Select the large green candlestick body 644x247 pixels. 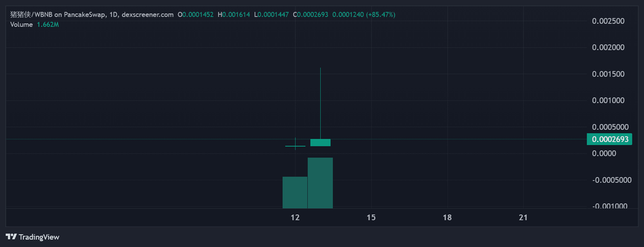point(320,143)
